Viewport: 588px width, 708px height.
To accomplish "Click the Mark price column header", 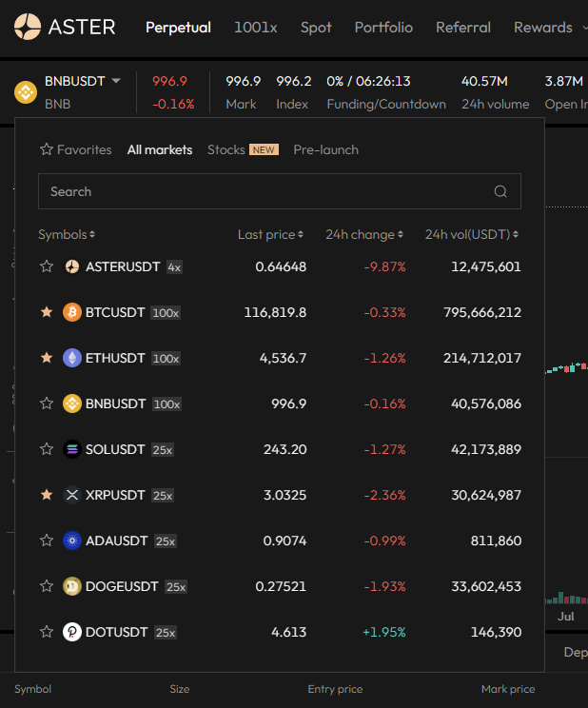I will pyautogui.click(x=508, y=689).
